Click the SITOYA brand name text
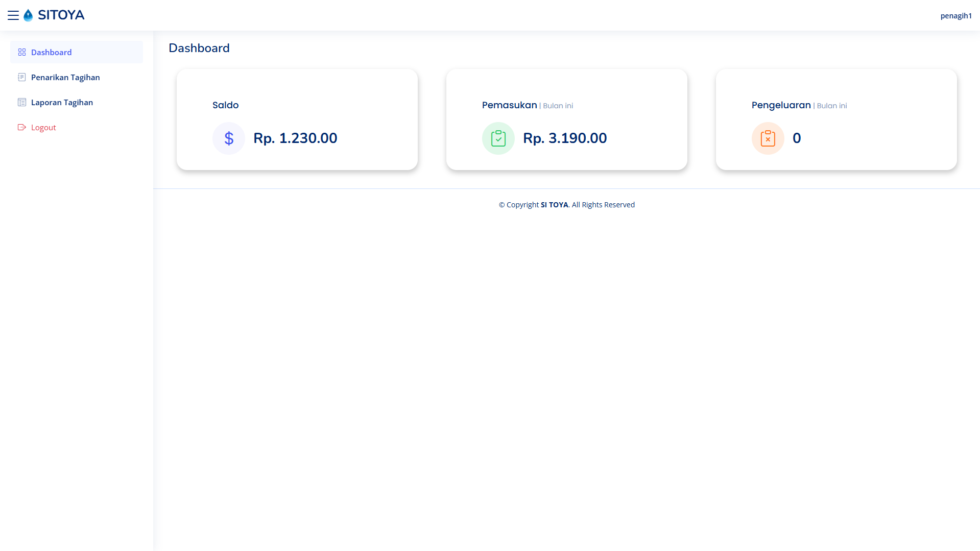Image resolution: width=980 pixels, height=551 pixels. pos(60,15)
